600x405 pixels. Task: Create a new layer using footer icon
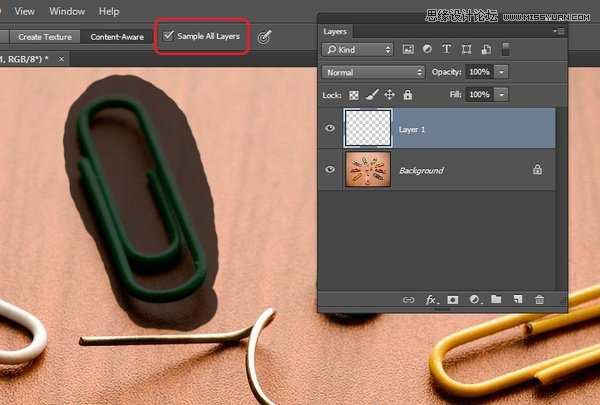click(518, 299)
